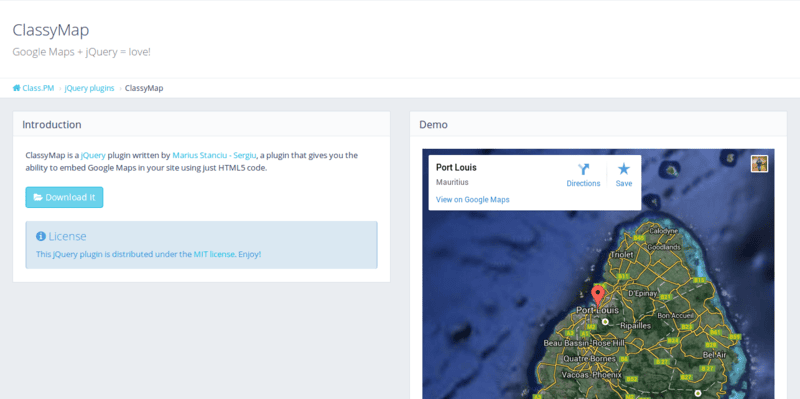The width and height of the screenshot is (800, 399).
Task: Click the Goodlands label on map
Action: tap(664, 247)
